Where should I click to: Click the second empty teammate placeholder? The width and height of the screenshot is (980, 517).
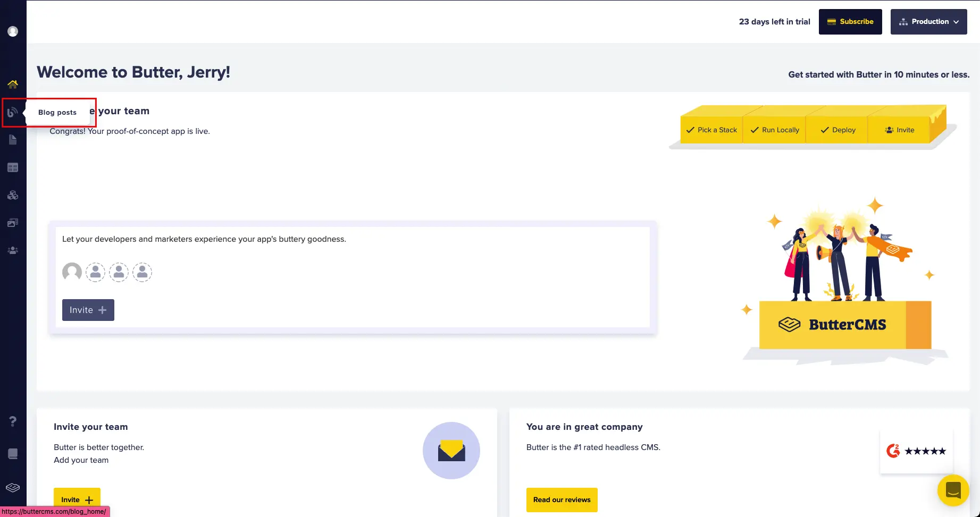119,272
